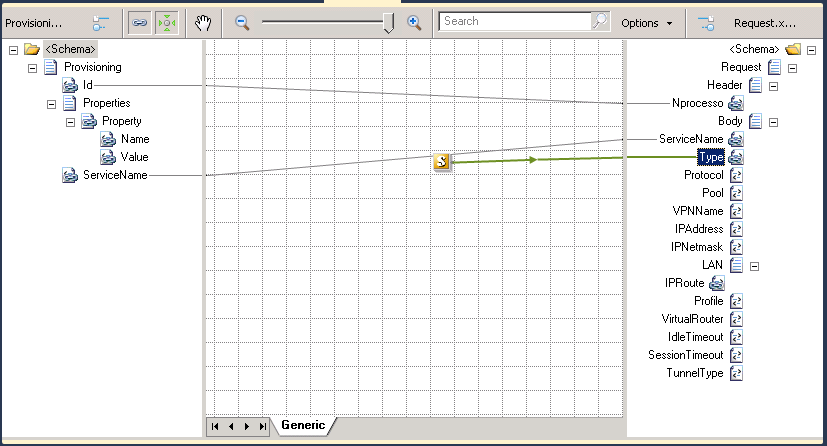Collapse the LAN node
Screen dimensions: 827x446
pyautogui.click(x=754, y=265)
